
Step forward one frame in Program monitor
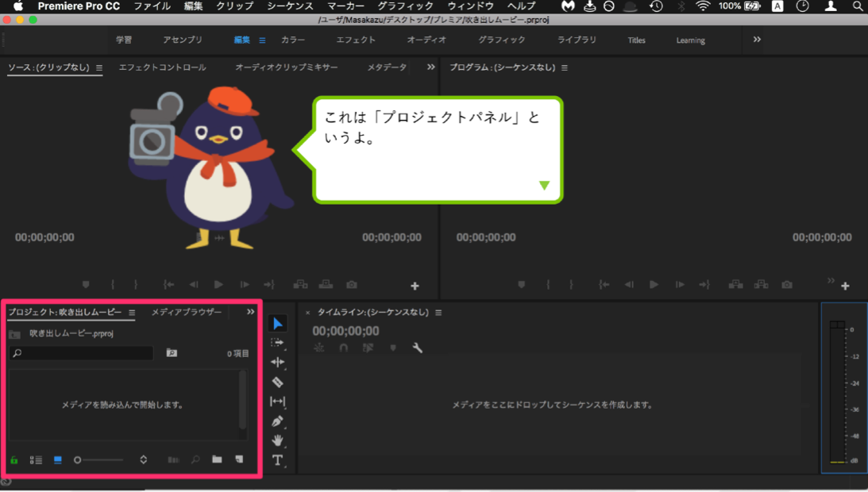[x=680, y=285]
